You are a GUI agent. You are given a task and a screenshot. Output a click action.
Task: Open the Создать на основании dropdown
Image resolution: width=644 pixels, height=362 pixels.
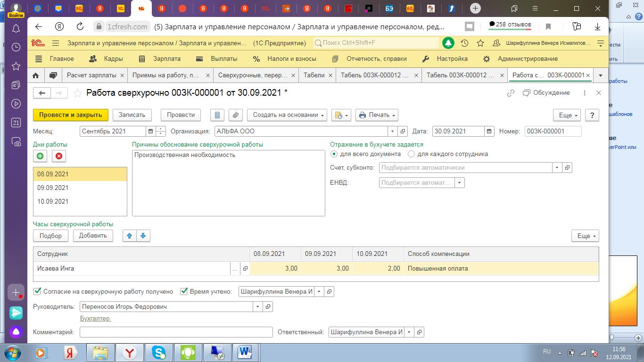point(287,115)
